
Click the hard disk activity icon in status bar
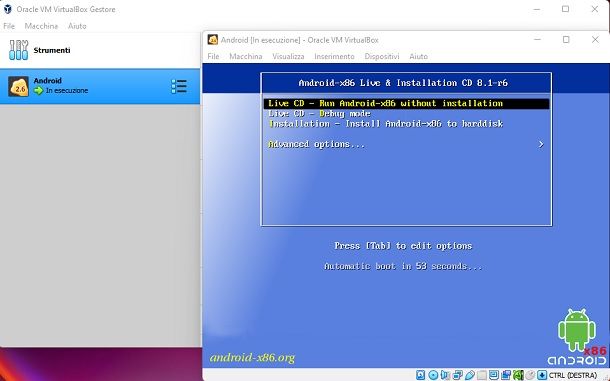[x=421, y=375]
